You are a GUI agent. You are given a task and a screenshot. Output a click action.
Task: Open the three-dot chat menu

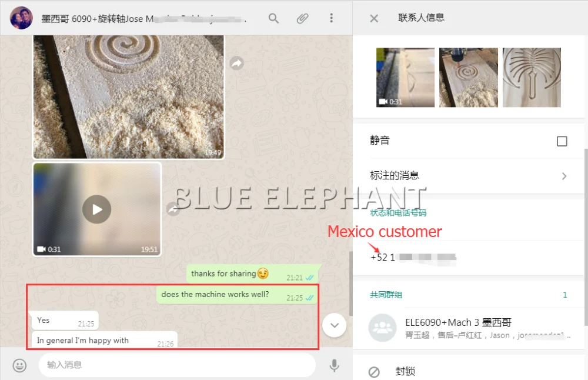pos(332,18)
